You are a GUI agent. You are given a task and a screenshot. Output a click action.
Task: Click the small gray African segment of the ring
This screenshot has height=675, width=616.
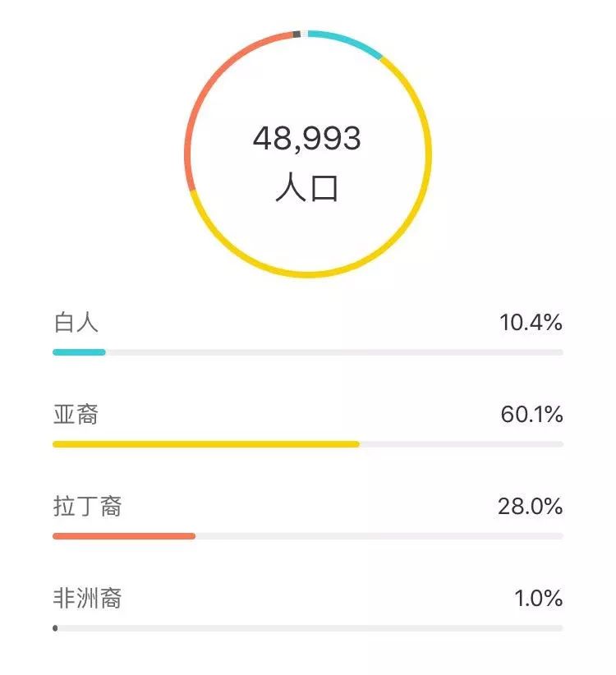[297, 34]
